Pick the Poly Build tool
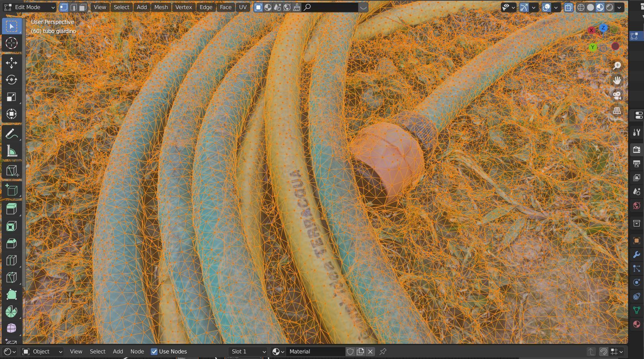Image resolution: width=644 pixels, height=359 pixels. click(x=12, y=295)
